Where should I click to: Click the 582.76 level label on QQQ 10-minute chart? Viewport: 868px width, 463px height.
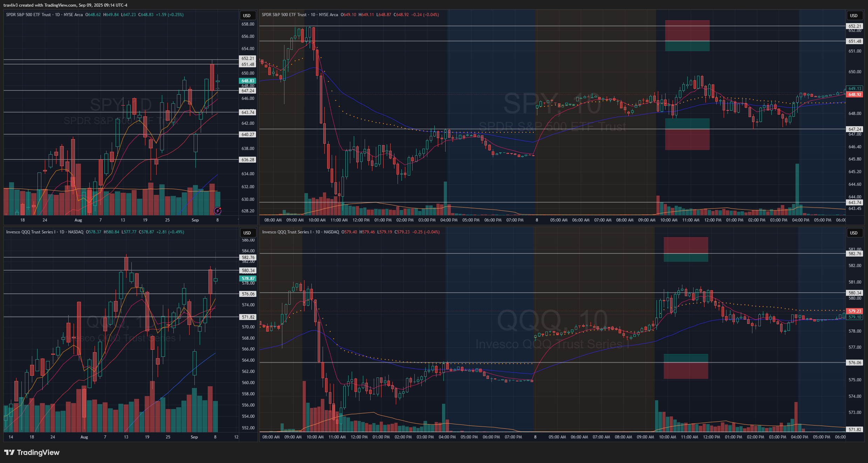855,254
